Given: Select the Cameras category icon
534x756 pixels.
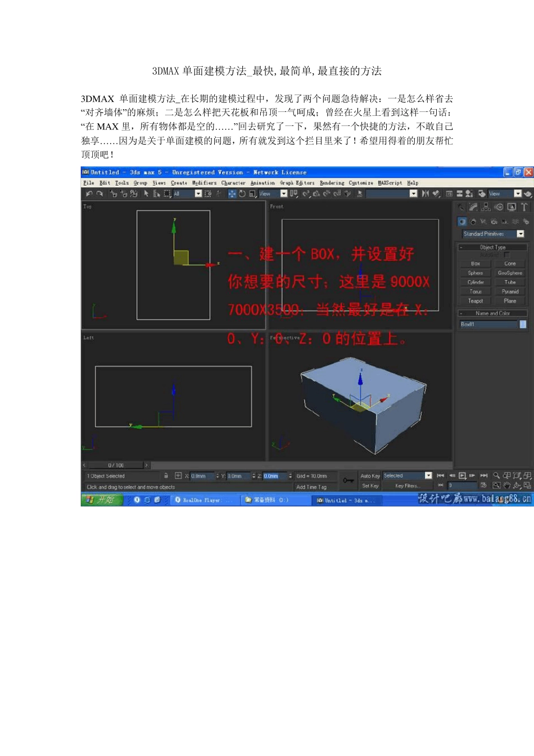Looking at the screenshot, I should pyautogui.click(x=494, y=222).
